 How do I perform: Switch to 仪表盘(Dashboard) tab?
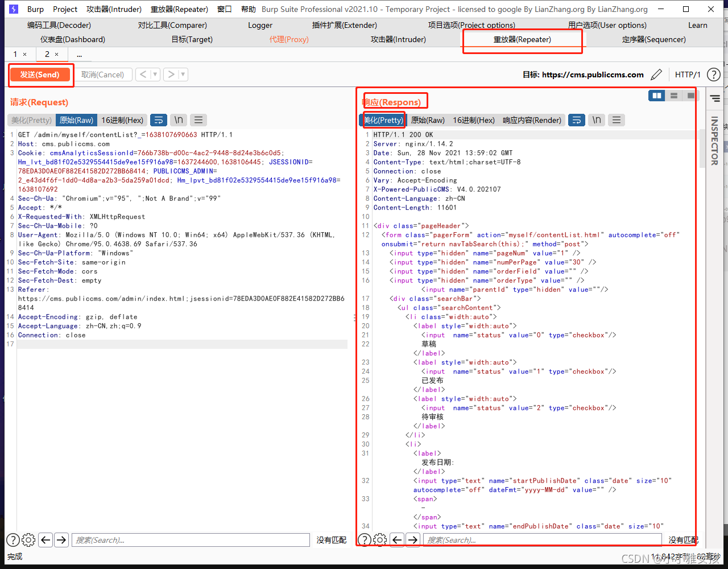click(x=73, y=39)
